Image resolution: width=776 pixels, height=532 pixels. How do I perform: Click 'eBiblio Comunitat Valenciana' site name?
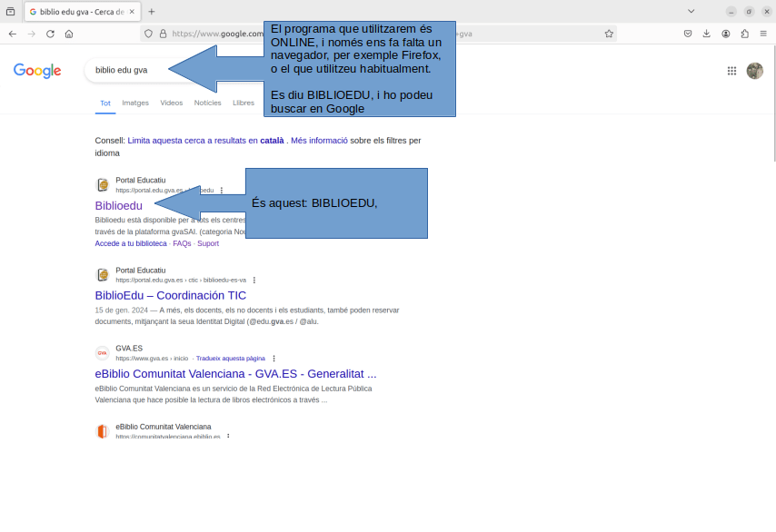point(164,427)
